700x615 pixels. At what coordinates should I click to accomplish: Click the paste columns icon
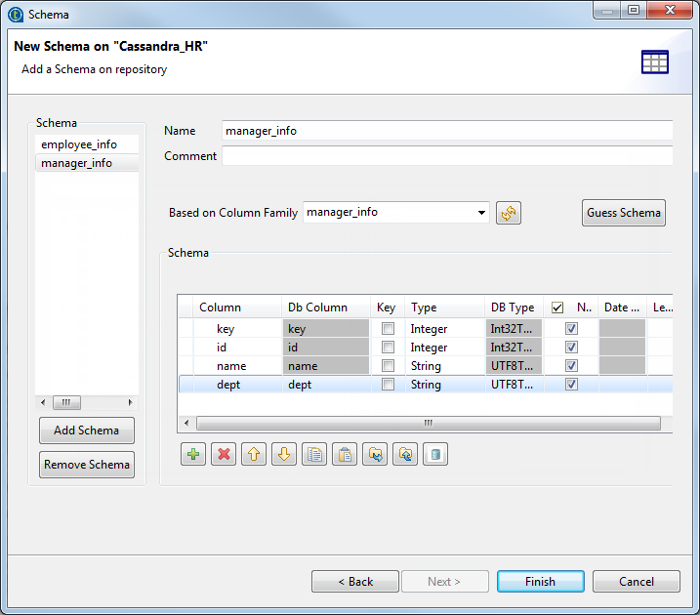[x=345, y=454]
